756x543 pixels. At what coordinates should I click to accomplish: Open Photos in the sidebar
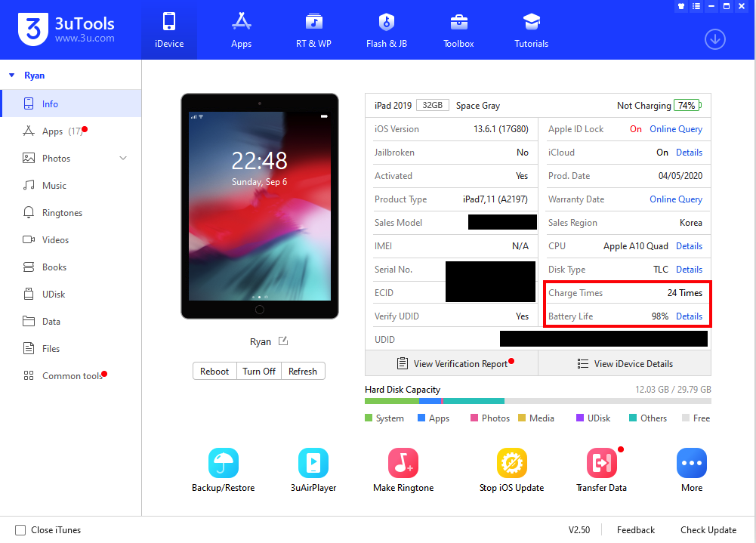pyautogui.click(x=71, y=158)
